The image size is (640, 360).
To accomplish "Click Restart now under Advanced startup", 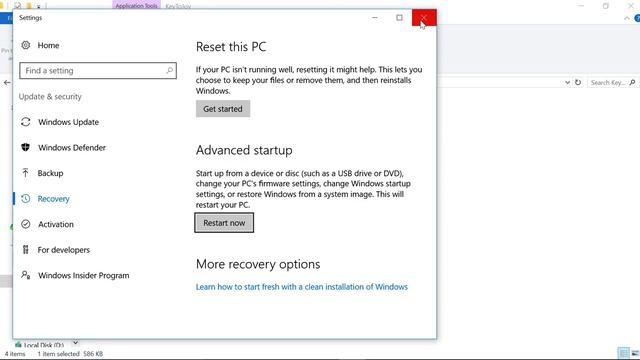I will pyautogui.click(x=224, y=223).
